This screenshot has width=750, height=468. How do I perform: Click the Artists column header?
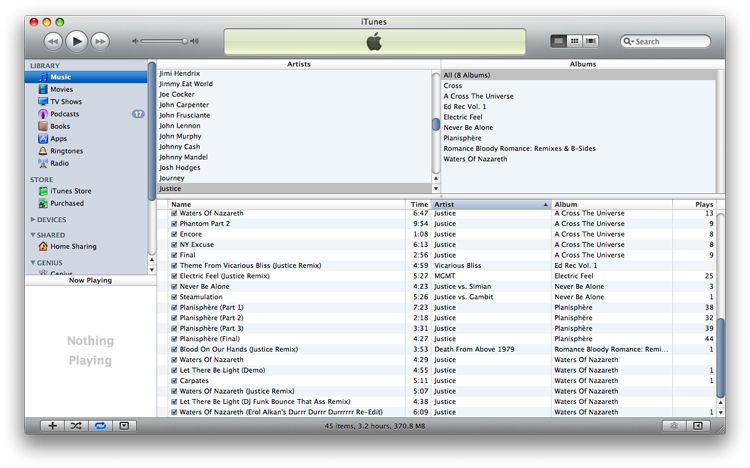[298, 64]
